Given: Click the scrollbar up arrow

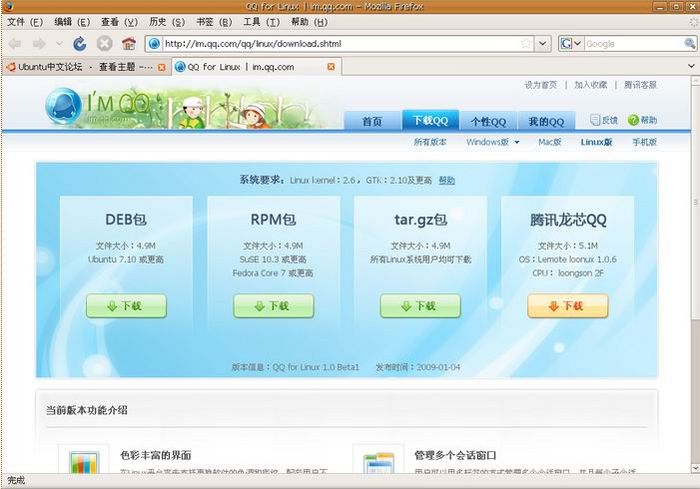Looking at the screenshot, I should click(695, 80).
